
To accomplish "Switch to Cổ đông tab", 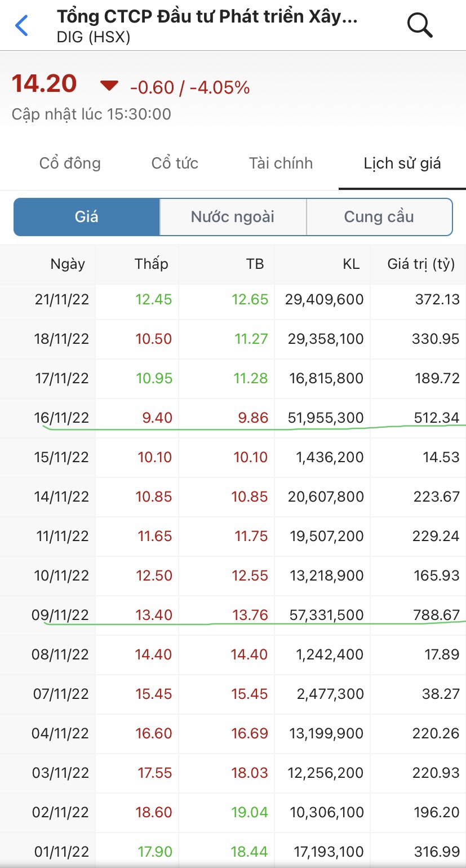I will click(70, 163).
